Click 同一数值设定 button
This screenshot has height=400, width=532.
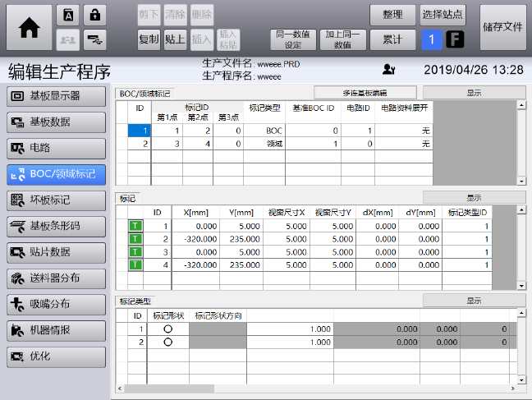coord(293,39)
